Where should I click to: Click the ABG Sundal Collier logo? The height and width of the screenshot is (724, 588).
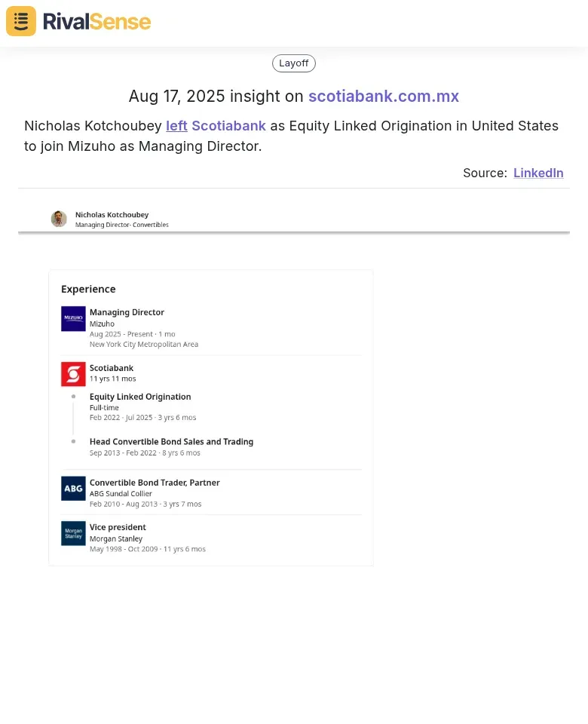click(73, 489)
